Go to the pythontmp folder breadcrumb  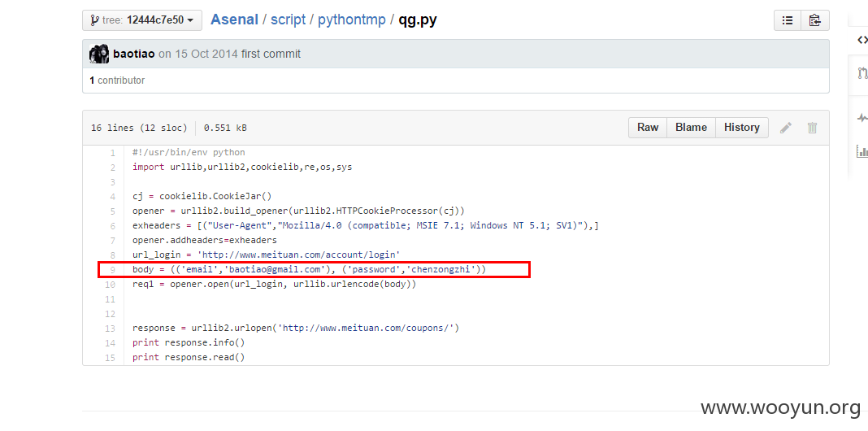click(x=352, y=20)
